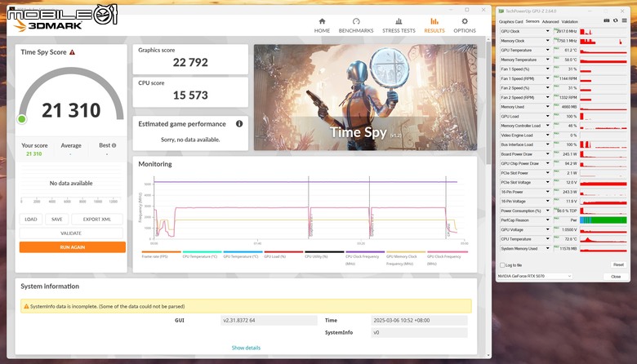Screen dimensions: 637x364
Task: Click the Close button in GPU-Z
Action: point(616,277)
